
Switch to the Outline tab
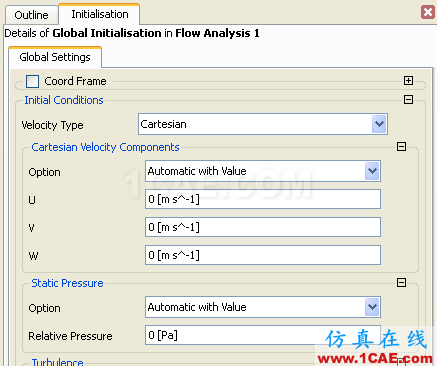[x=32, y=15]
